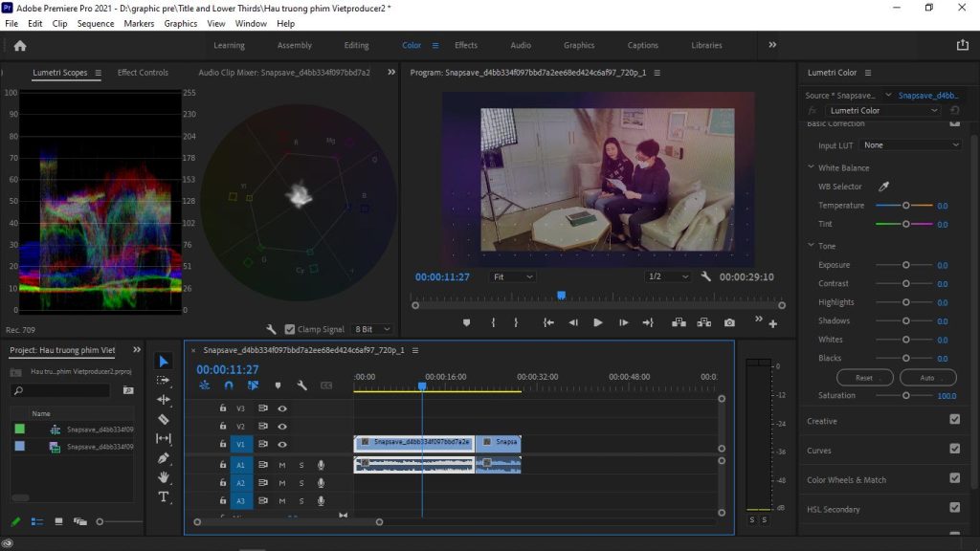Open the Program monitor wrench settings icon
The width and height of the screenshot is (980, 551).
click(705, 276)
